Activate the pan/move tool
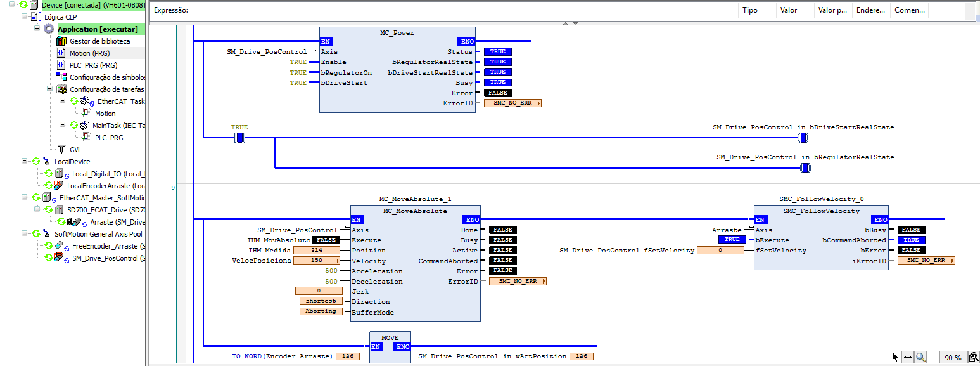980x366 pixels. [x=907, y=357]
